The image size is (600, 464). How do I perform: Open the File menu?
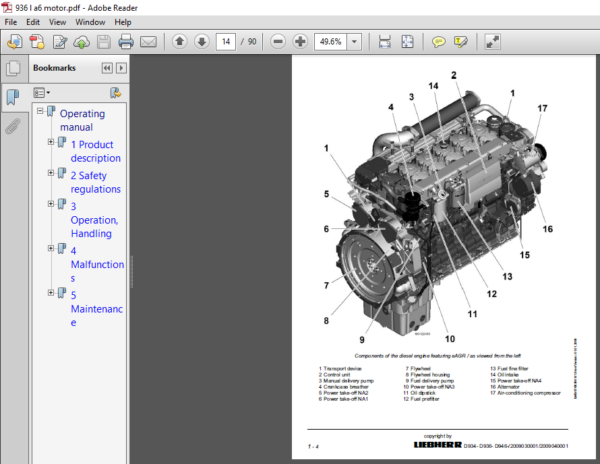[x=10, y=22]
